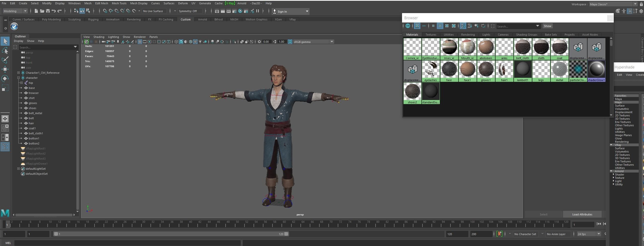Viewport: 644px width, 246px height.
Task: Click the Redo arrow icon
Action: click(59, 11)
